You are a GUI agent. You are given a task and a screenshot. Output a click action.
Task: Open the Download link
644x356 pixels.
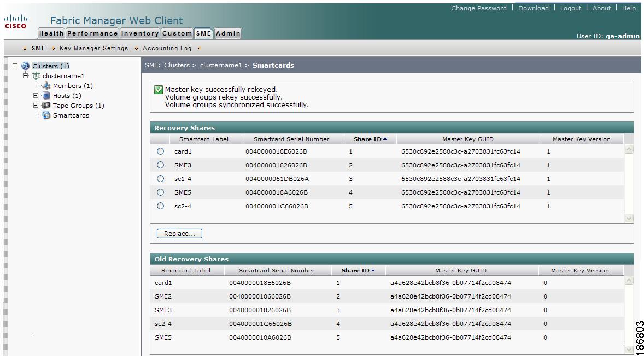click(534, 8)
